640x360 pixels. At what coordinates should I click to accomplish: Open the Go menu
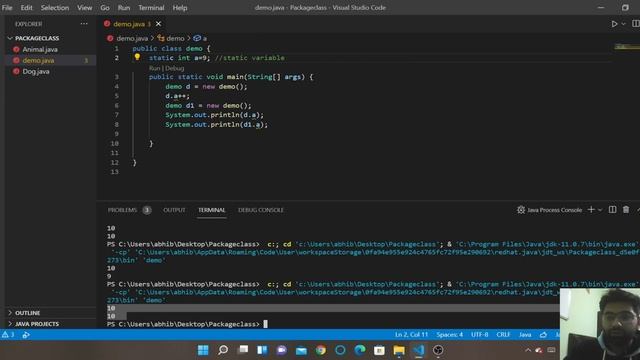pyautogui.click(x=105, y=8)
